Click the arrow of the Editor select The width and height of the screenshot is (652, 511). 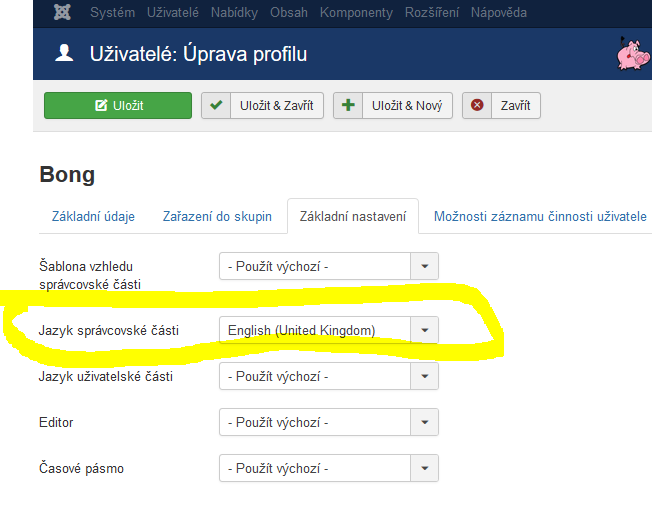pos(425,422)
